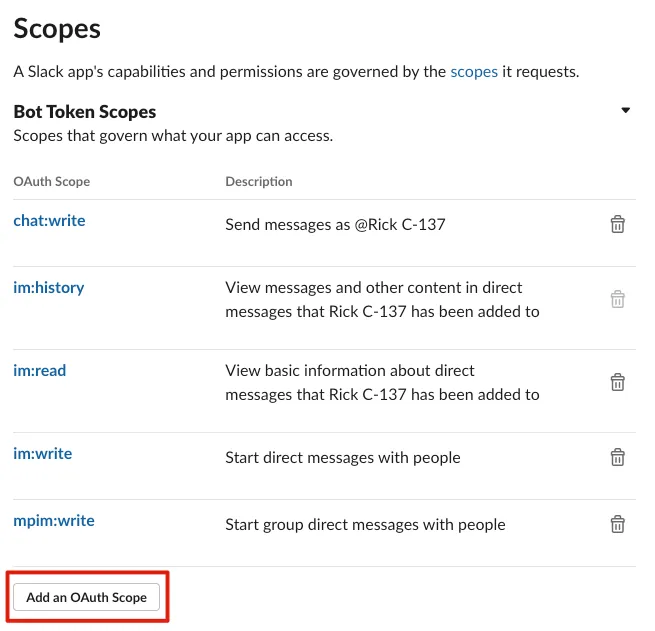The width and height of the screenshot is (655, 631).
Task: Delete the im:write scope
Action: coord(618,457)
